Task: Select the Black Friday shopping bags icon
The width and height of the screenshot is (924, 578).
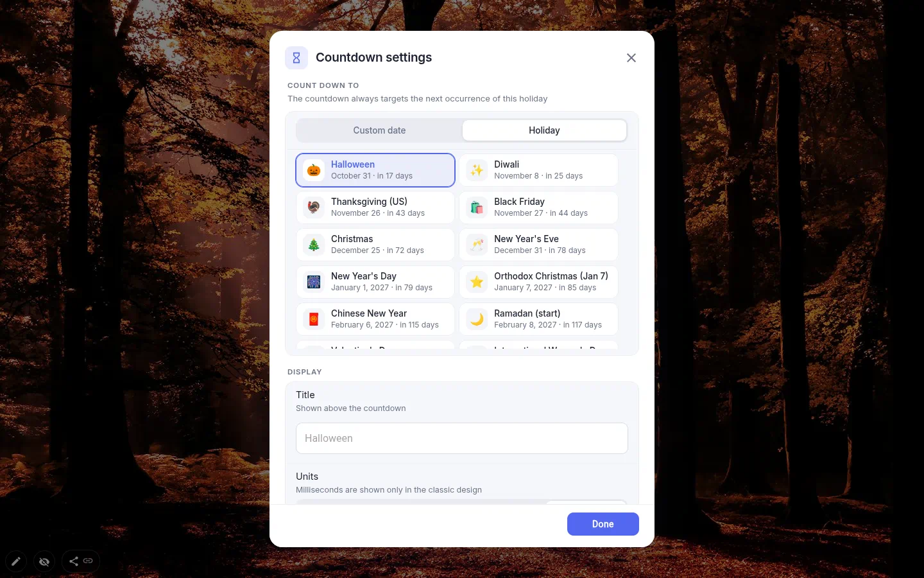Action: coord(477,207)
